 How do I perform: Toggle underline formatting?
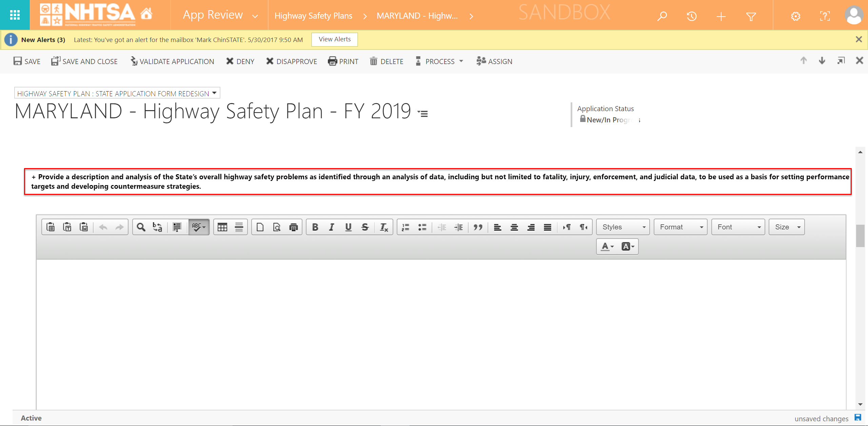coord(348,227)
